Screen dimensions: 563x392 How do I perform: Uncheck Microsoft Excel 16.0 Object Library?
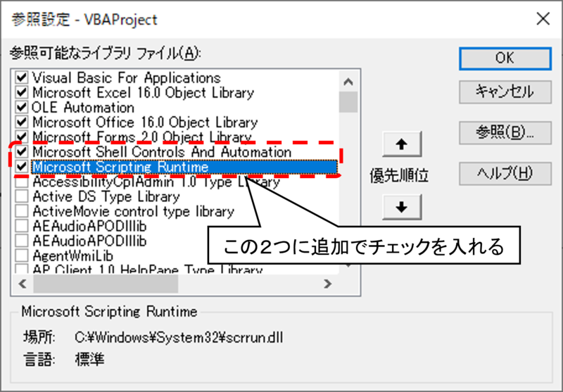22,92
